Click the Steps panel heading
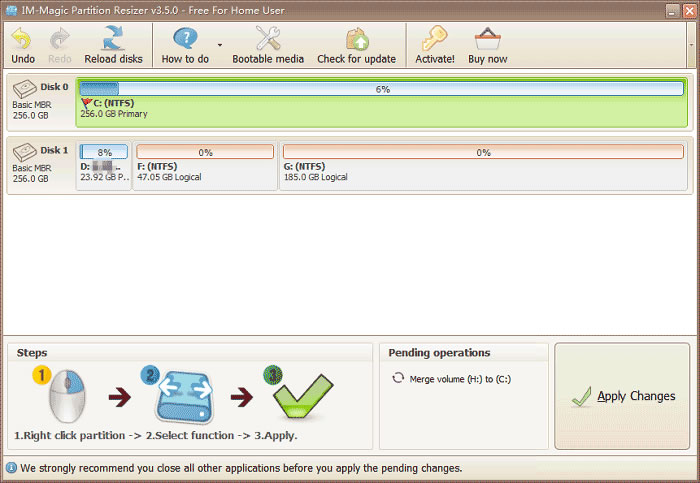The height and width of the screenshot is (483, 700). point(32,353)
